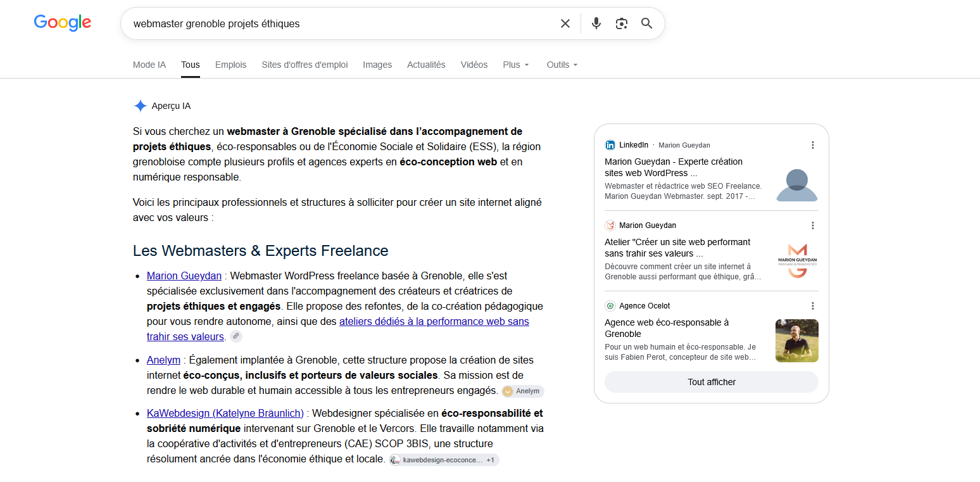
Task: Click the LinkedIn favicon in the source card
Action: pos(610,145)
